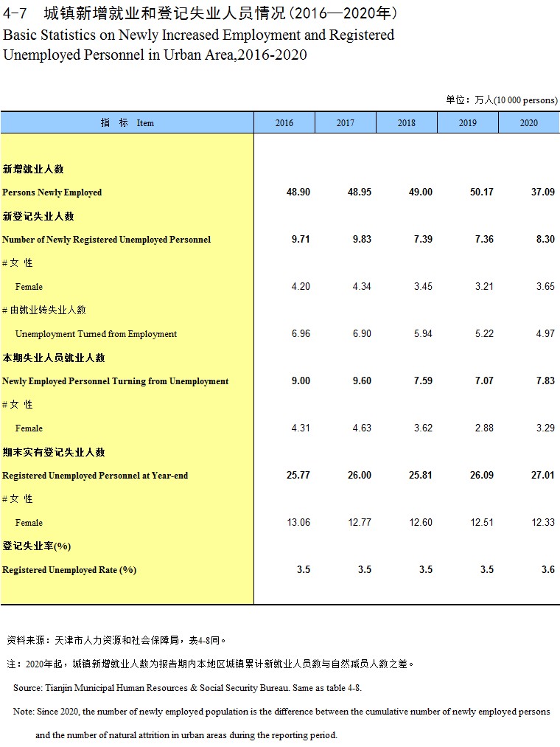Viewport: 560px width, 747px height.
Task: Select value 5.22 in the table
Action: pos(484,333)
